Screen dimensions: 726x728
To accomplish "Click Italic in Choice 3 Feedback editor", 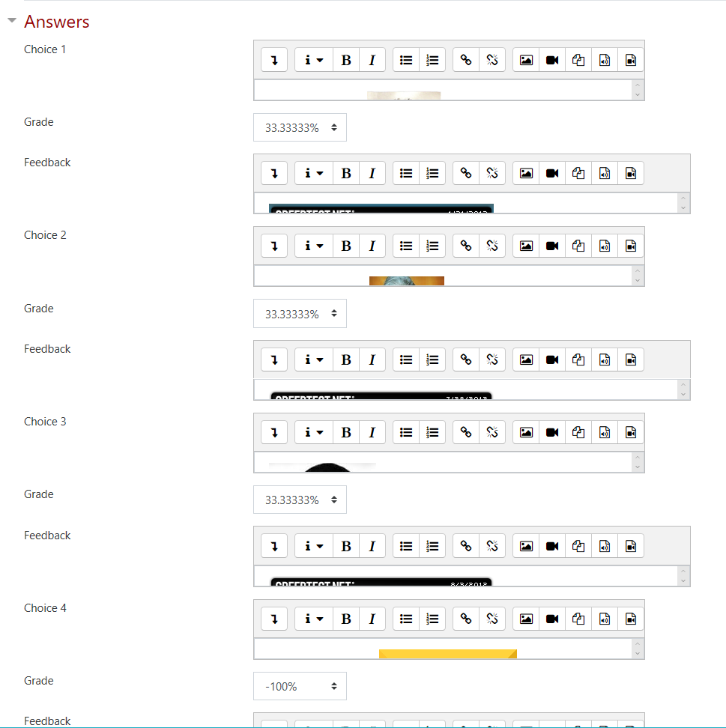I will (372, 546).
